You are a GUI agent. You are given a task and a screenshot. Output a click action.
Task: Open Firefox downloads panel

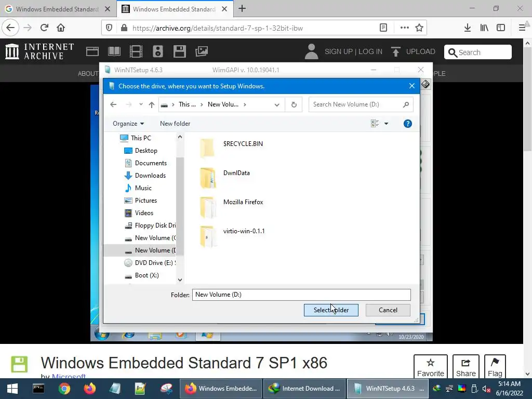pyautogui.click(x=468, y=28)
